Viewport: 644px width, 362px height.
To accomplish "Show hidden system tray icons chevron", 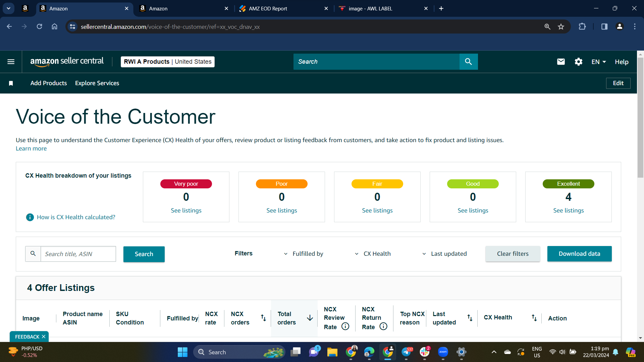I will [x=494, y=352].
